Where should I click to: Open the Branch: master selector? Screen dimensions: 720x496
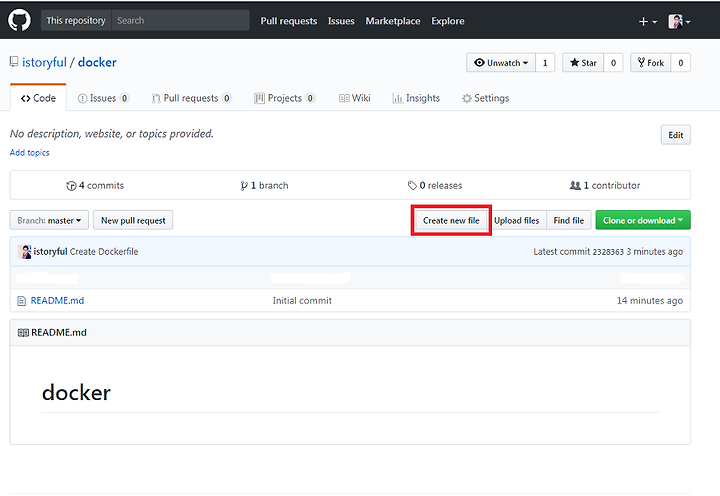click(x=49, y=220)
